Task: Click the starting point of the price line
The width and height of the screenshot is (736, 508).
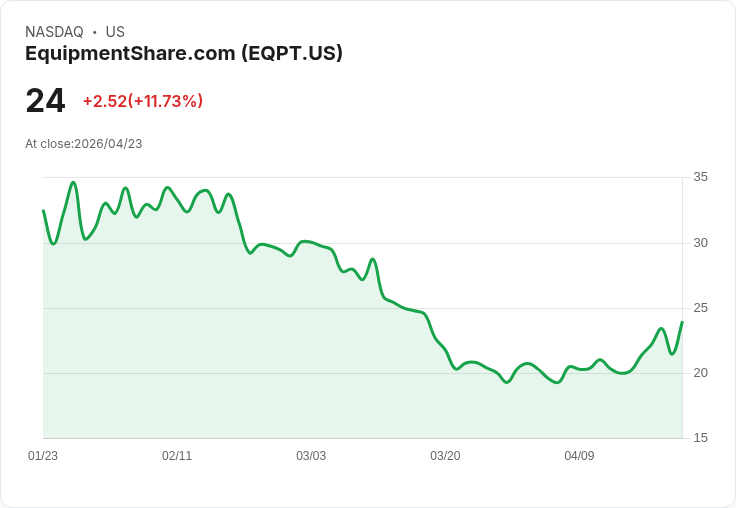Action: tap(44, 210)
